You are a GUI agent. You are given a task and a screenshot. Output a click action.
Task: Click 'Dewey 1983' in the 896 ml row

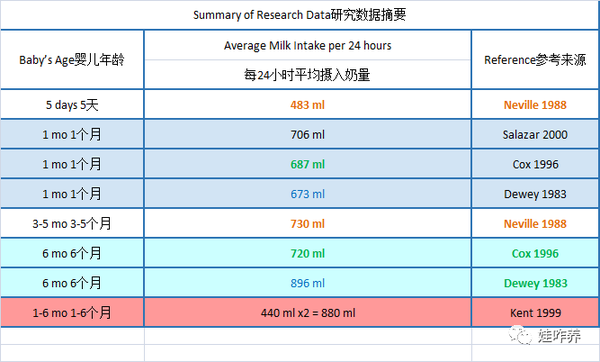[x=535, y=283]
